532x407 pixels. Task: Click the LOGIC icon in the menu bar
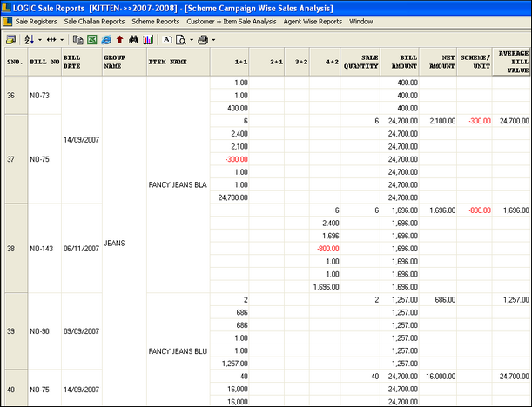click(x=8, y=22)
